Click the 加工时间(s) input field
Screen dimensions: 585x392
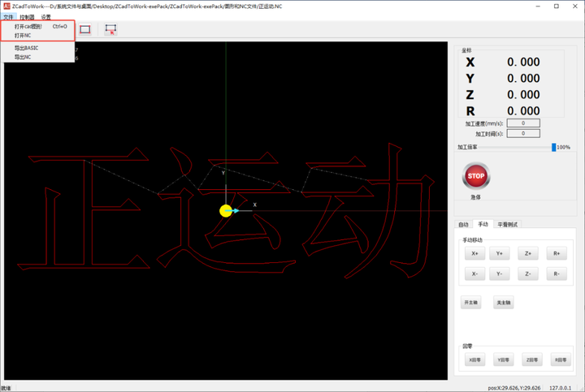pos(523,133)
